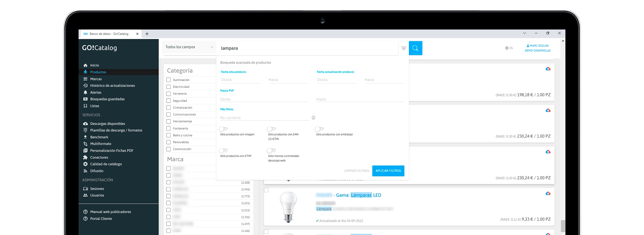The image size is (644, 235).
Task: Click the LED bulb product thumbnail
Action: pyautogui.click(x=288, y=207)
